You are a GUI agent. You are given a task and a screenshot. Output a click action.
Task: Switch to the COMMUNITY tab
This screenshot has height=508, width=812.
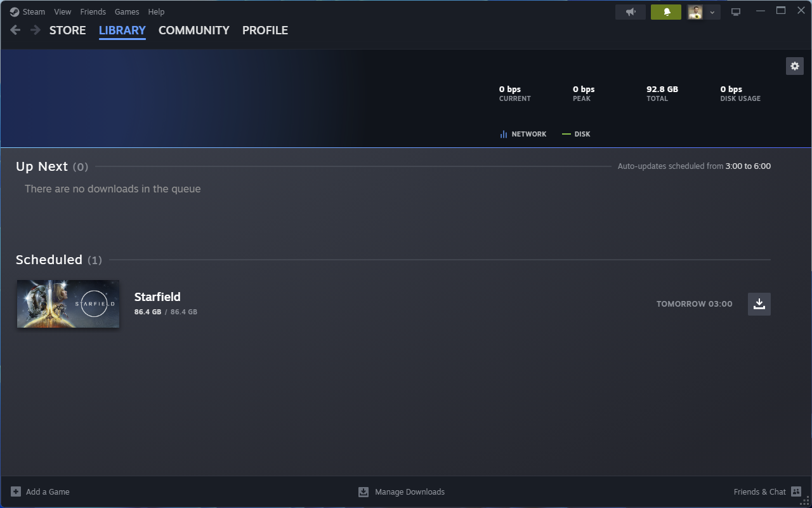pos(193,30)
